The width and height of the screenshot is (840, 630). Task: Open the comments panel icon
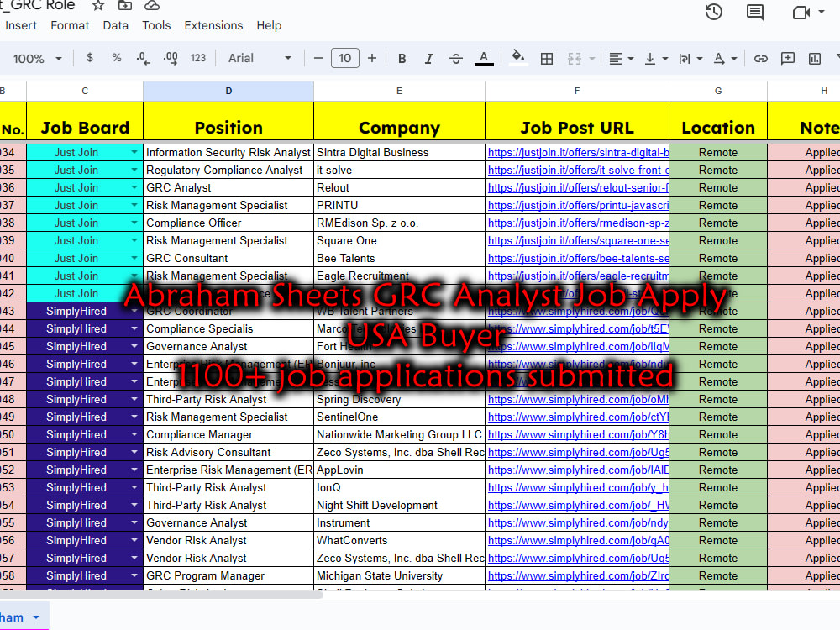pos(753,12)
